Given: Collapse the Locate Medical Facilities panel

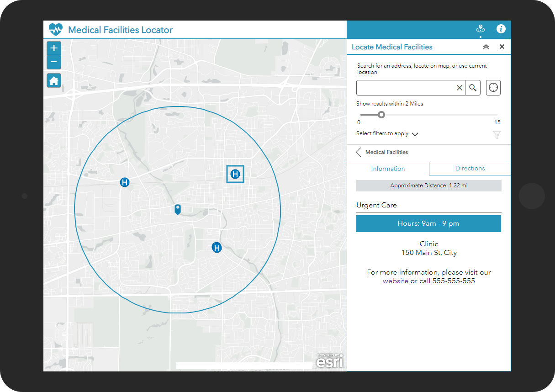Looking at the screenshot, I should coord(486,47).
